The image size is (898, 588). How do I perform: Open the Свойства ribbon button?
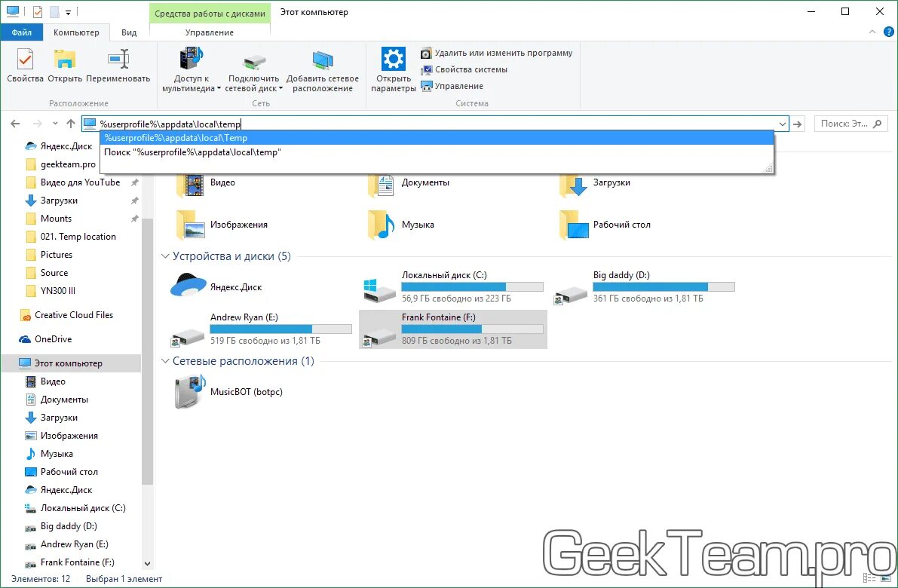(25, 66)
